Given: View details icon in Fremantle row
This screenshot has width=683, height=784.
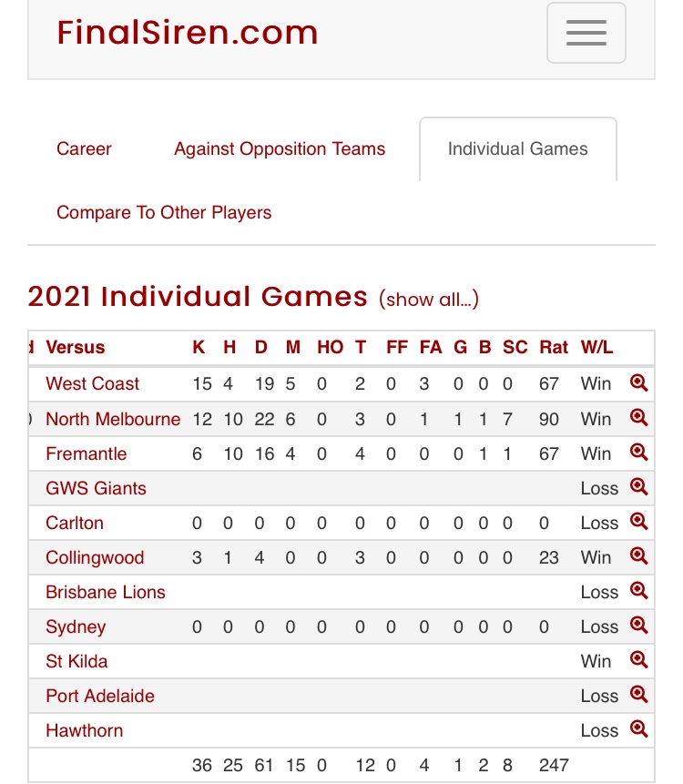Looking at the screenshot, I should click(638, 452).
